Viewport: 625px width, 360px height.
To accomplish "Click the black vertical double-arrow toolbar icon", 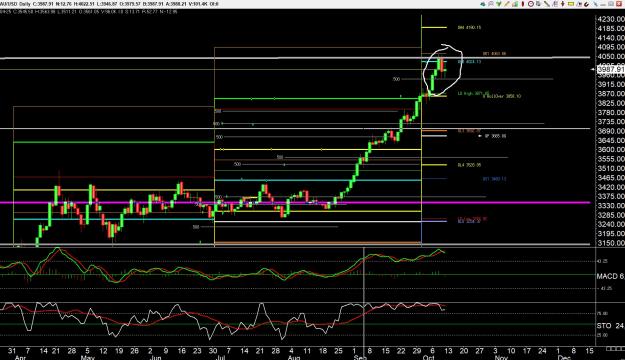I will coord(563,4).
